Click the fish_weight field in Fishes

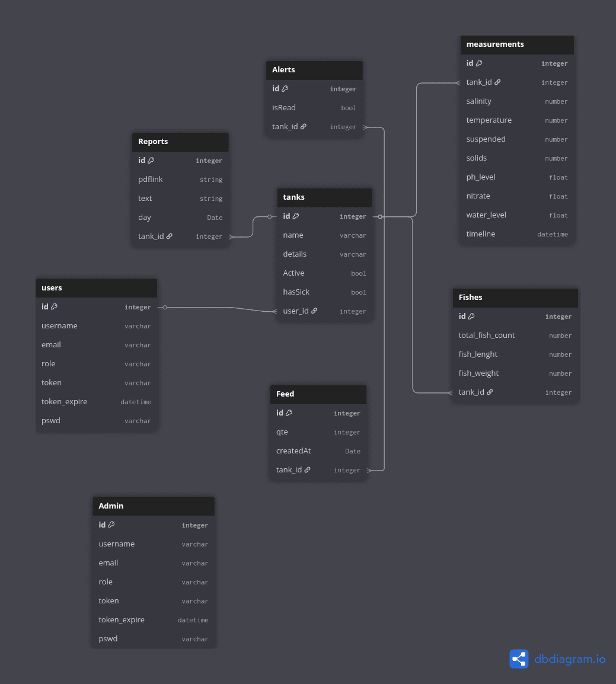pyautogui.click(x=515, y=373)
